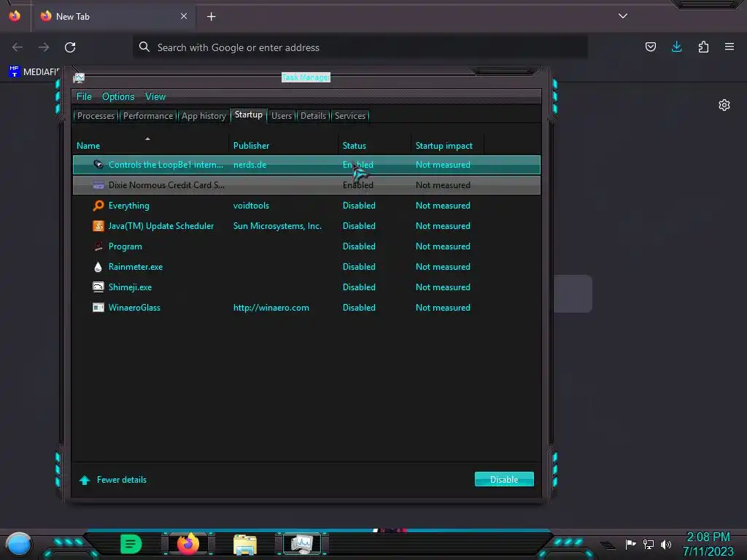747x560 pixels.
Task: Open the Options menu
Action: click(118, 96)
